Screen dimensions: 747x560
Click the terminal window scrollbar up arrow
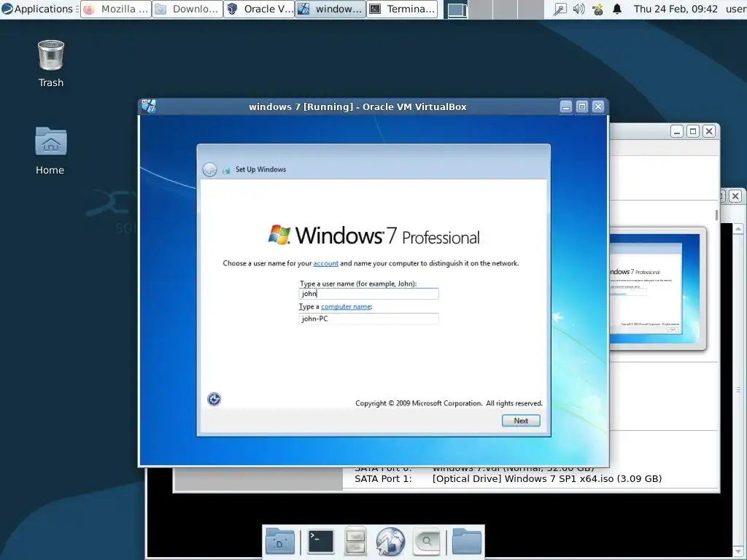point(738,228)
